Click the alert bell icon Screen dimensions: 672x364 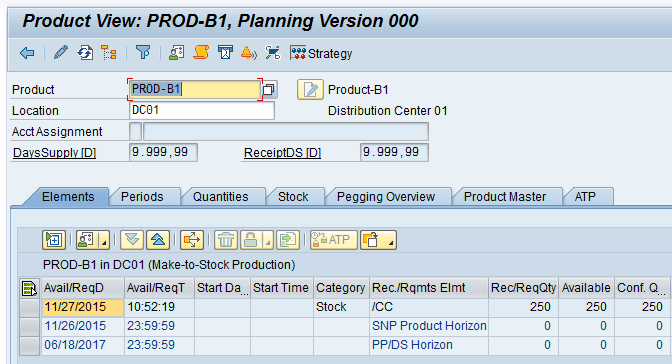pyautogui.click(x=249, y=53)
